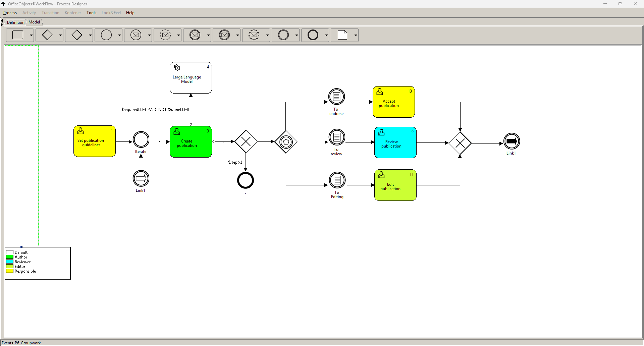Select the double-ring intermediate event tool
Screen dimensions: 644x346
[283, 35]
